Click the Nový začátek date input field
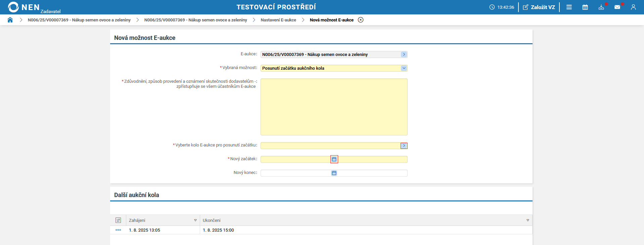Image resolution: width=644 pixels, height=245 pixels. tap(295, 159)
